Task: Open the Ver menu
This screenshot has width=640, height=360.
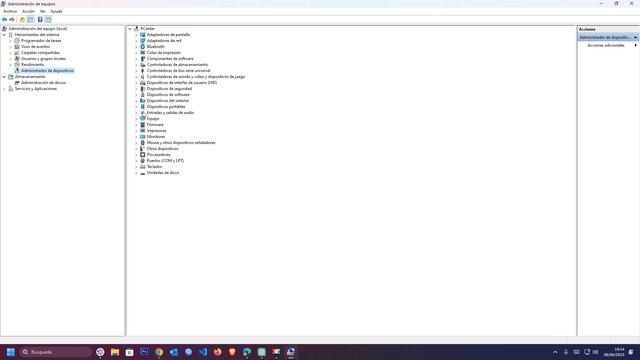Action: [x=42, y=11]
